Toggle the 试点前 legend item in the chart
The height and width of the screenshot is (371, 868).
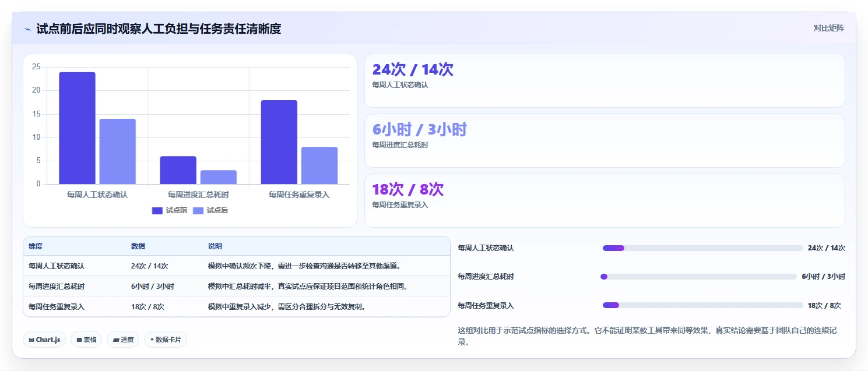tap(170, 210)
